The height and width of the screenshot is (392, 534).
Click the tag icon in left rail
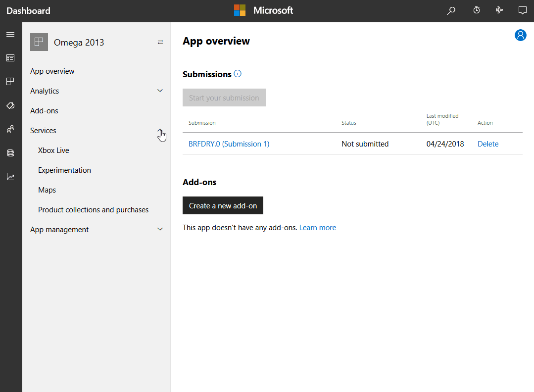click(x=10, y=105)
